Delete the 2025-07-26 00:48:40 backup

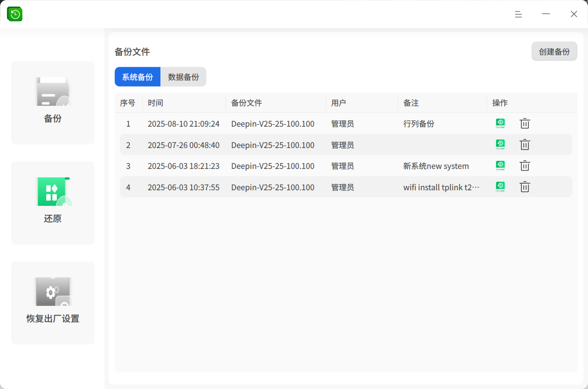525,144
